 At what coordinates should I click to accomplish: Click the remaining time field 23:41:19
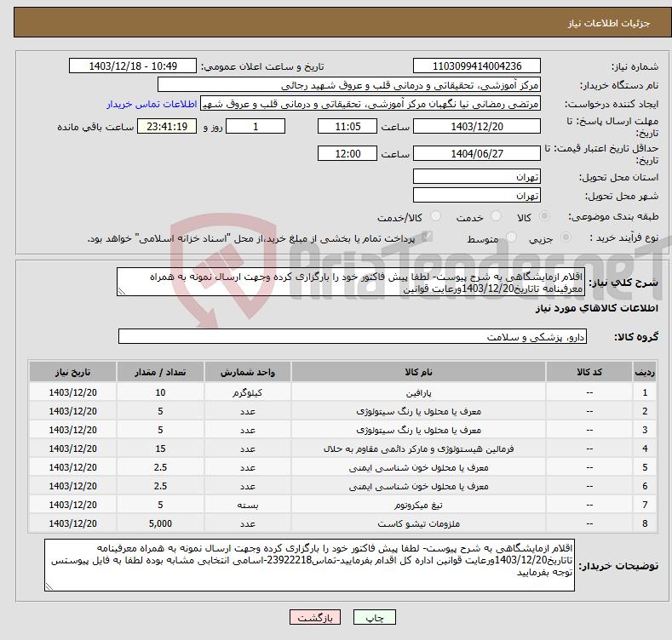coord(167,126)
